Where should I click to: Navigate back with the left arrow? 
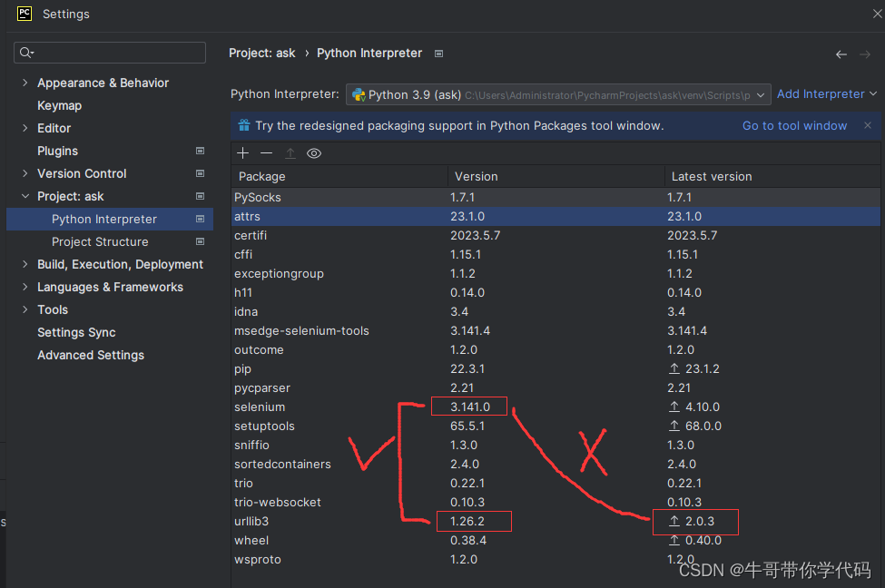coord(841,54)
